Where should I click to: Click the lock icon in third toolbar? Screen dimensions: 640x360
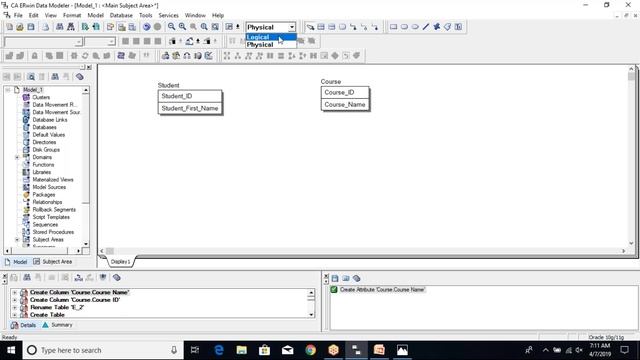pyautogui.click(x=34, y=56)
